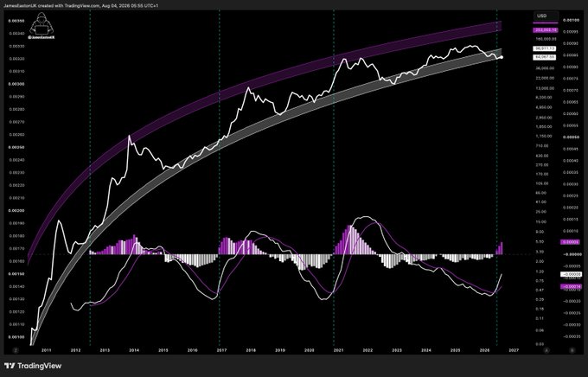Screen dimensions: 588x377
Task: Click the 2016 label on the time axis
Action: (192, 350)
